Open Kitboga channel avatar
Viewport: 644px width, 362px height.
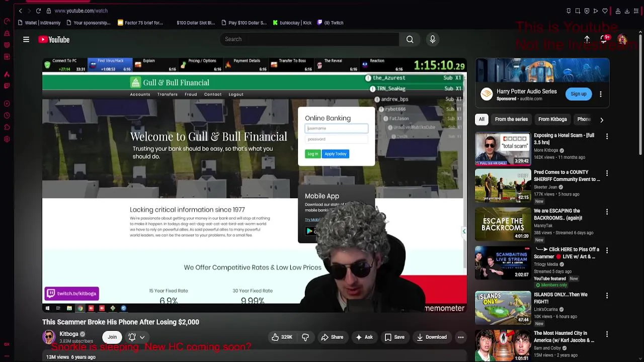[49, 337]
